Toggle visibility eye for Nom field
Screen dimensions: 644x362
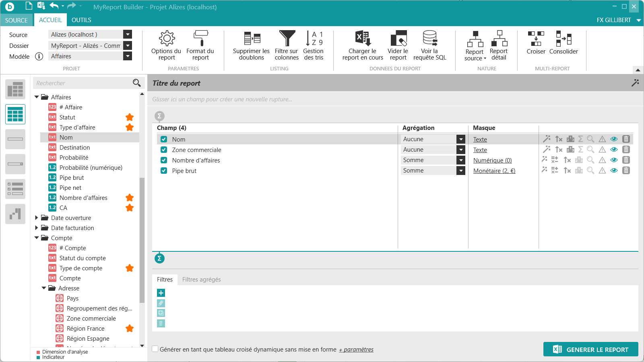click(x=614, y=139)
